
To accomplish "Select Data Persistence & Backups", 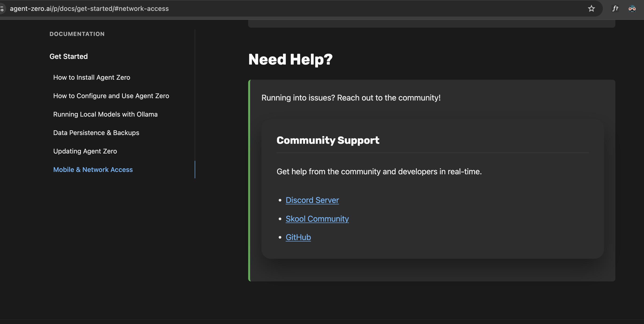I will click(96, 133).
